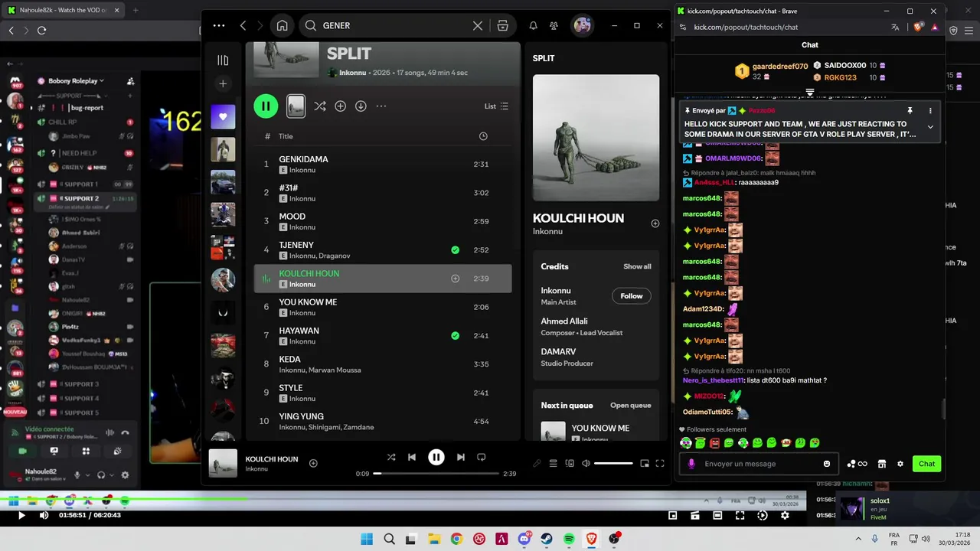Open queue icon in player bar

pyautogui.click(x=554, y=463)
